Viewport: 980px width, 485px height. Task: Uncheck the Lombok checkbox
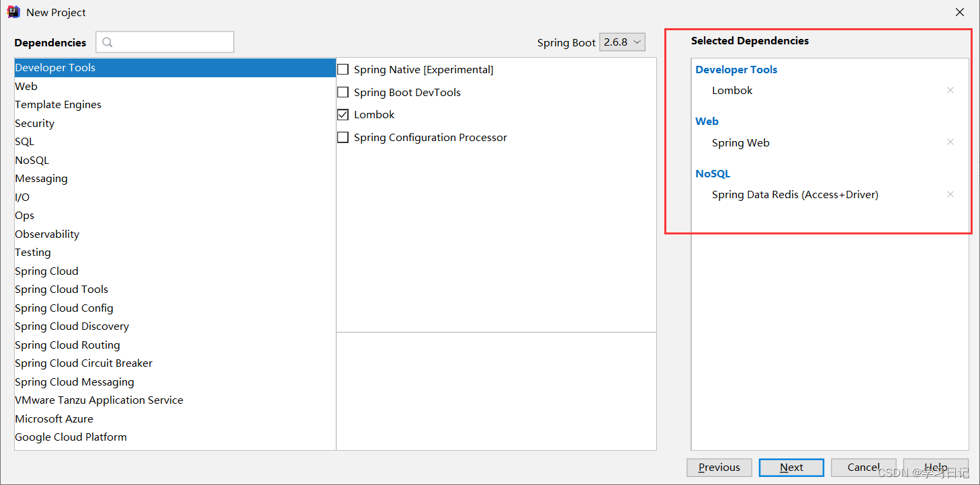point(343,114)
